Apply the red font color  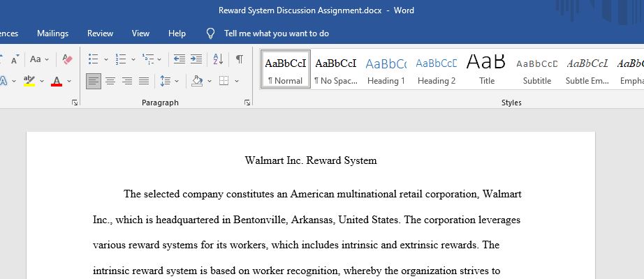tap(57, 81)
